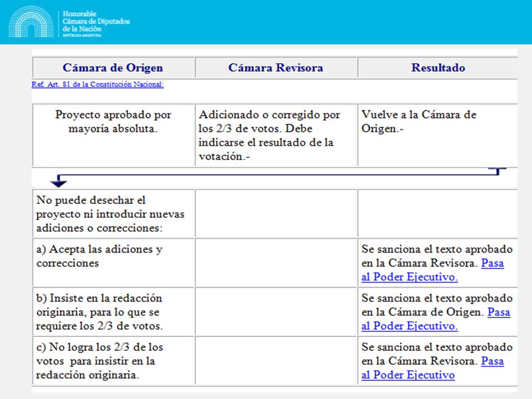Viewport: 532px width, 399px height.
Task: Follow Pasa al Poder Ejecutivo link in row a)
Action: 433,270
